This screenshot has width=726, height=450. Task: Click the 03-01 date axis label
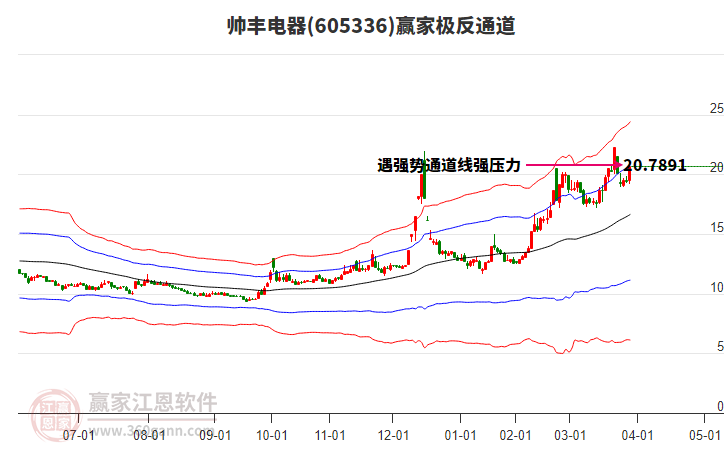pos(570,435)
